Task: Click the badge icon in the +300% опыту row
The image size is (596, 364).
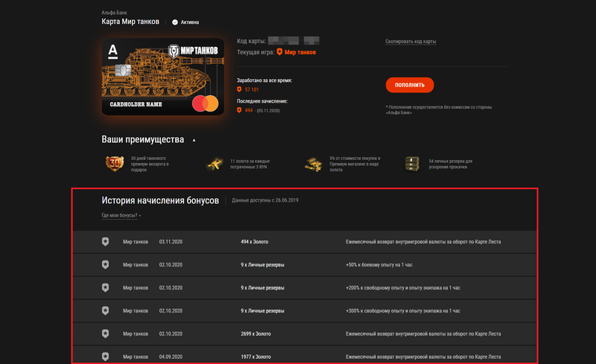Action: [x=105, y=310]
